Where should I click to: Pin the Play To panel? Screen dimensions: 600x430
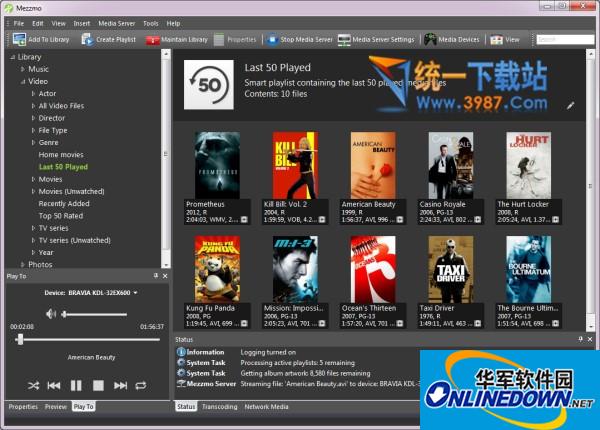(156, 276)
